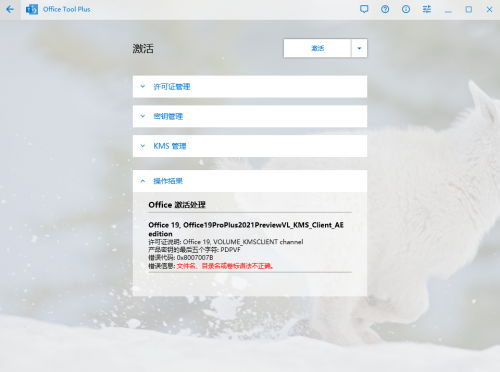Screen dimensions: 500x372
Task: Open the feedback chat bubble icon
Action: (364, 9)
